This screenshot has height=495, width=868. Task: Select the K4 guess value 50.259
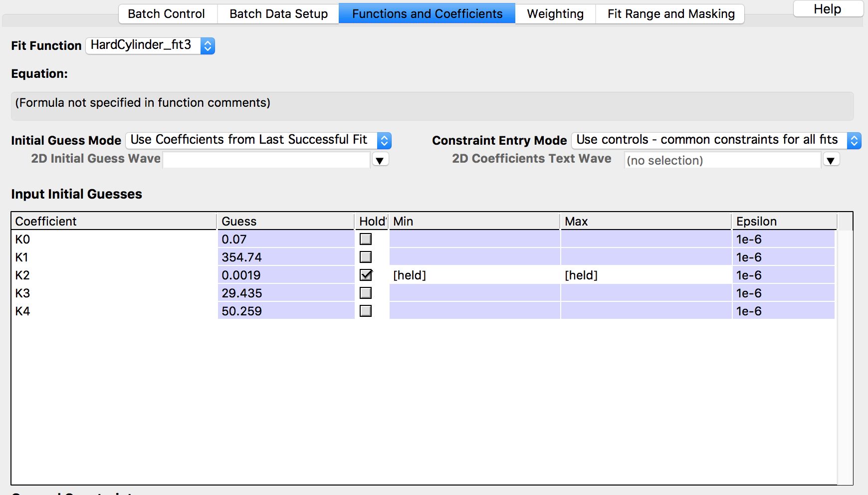tap(286, 311)
